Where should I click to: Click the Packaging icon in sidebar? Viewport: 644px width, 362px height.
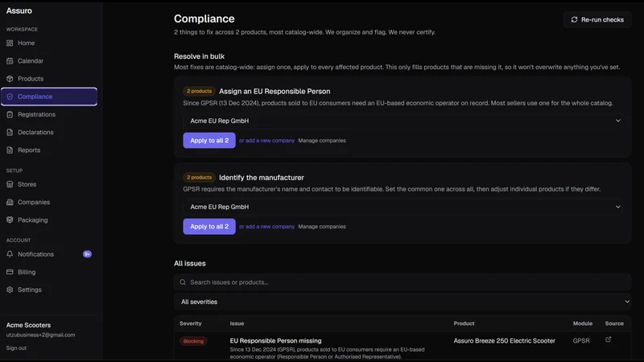click(x=10, y=220)
